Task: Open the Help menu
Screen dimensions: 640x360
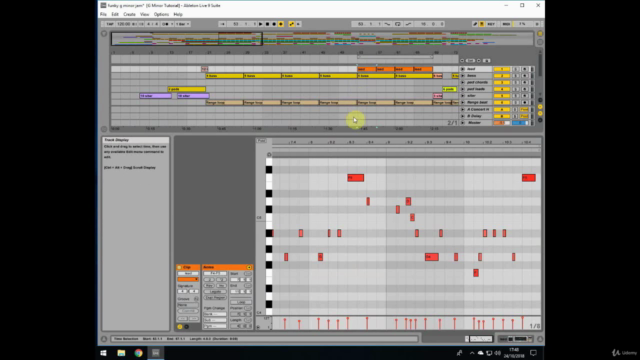Action: click(178, 14)
